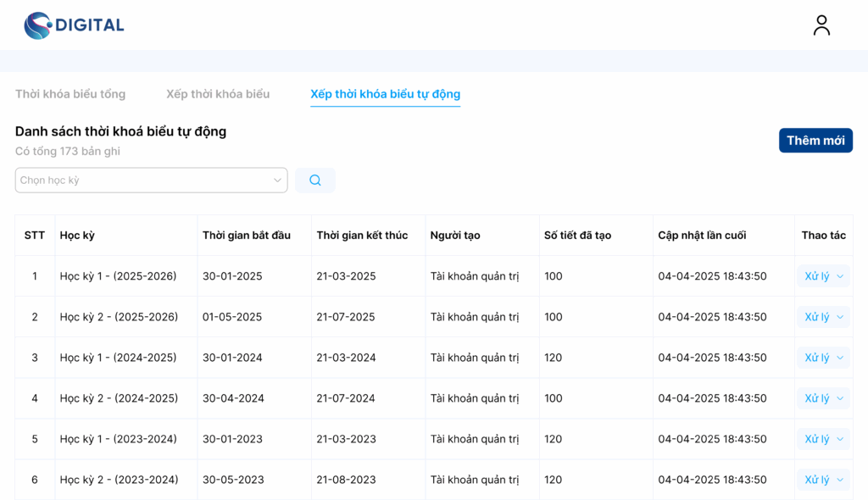Switch to Xếp thời khóa biểu tab
This screenshot has height=500, width=868.
(218, 94)
